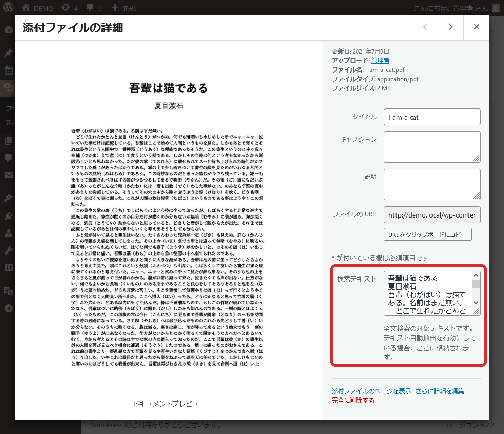Screen dimensions: 504x434
Task: Go to the previous attachment with left chevron
Action: click(425, 27)
